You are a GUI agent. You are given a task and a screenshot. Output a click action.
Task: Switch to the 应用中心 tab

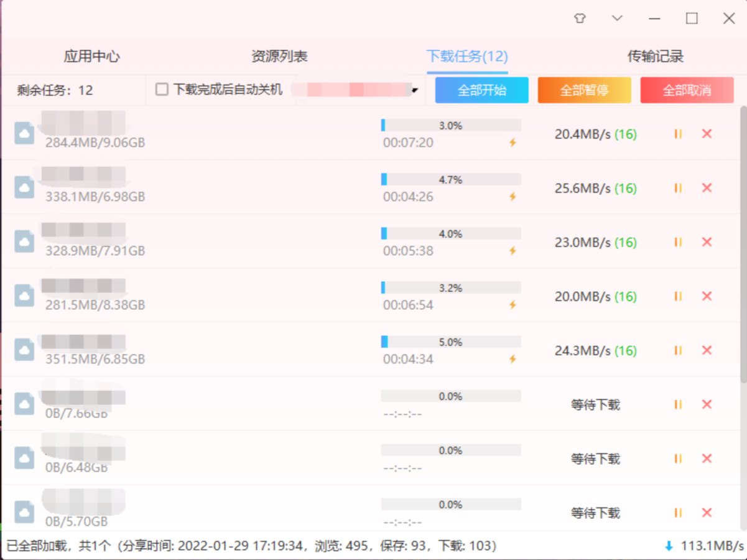(x=91, y=57)
